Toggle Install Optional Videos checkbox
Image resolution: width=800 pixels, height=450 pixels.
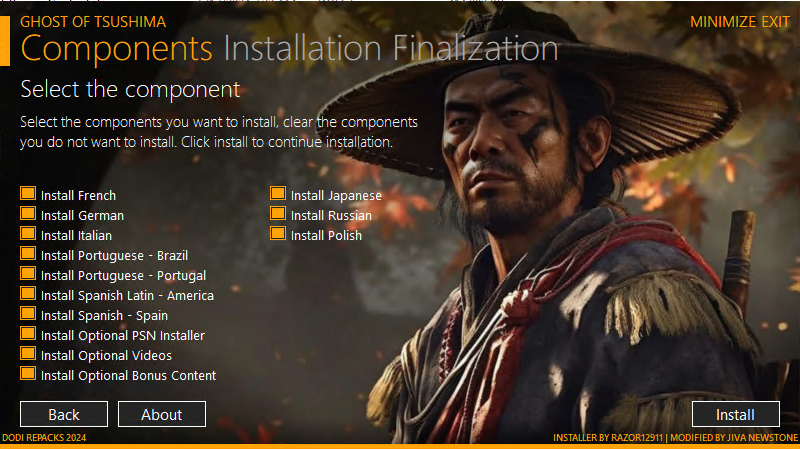coord(28,354)
